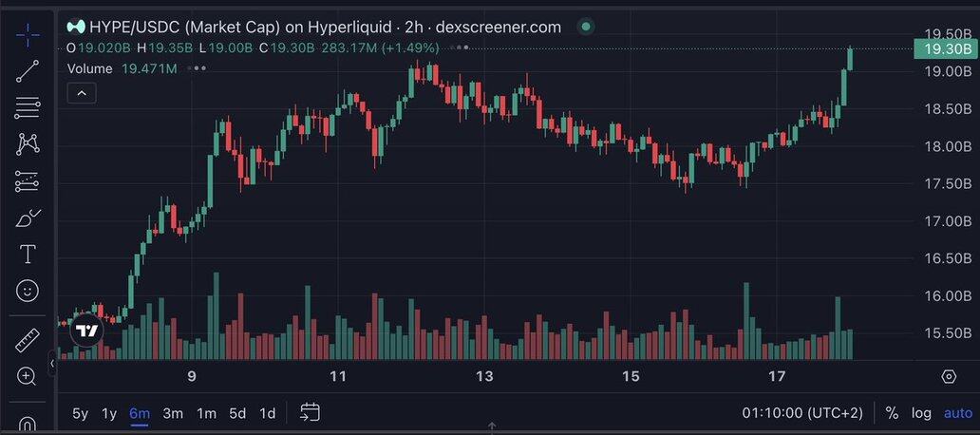Select the brush drawing tool
The height and width of the screenshot is (435, 980).
click(x=28, y=218)
